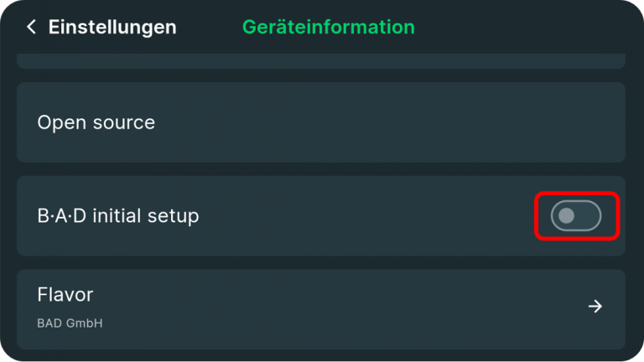
Task: Click the Einstellungen text in header
Action: click(x=112, y=27)
